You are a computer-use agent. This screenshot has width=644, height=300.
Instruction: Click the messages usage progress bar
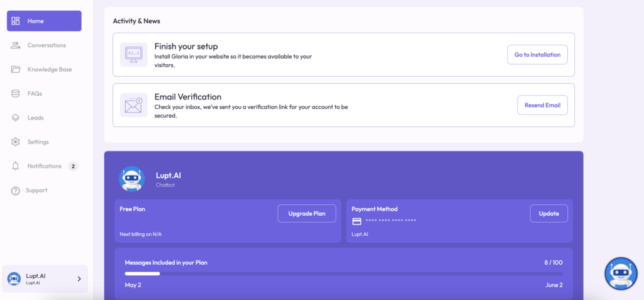click(x=343, y=274)
